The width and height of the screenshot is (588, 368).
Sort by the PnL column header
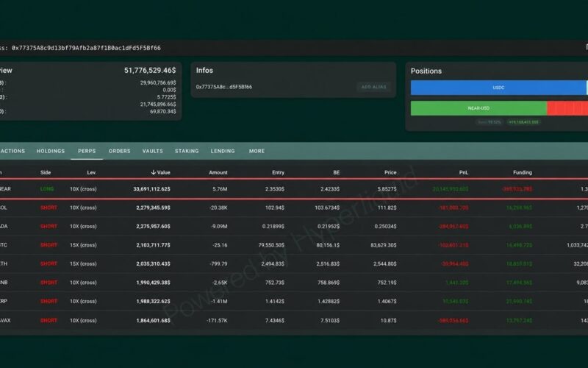coord(464,172)
